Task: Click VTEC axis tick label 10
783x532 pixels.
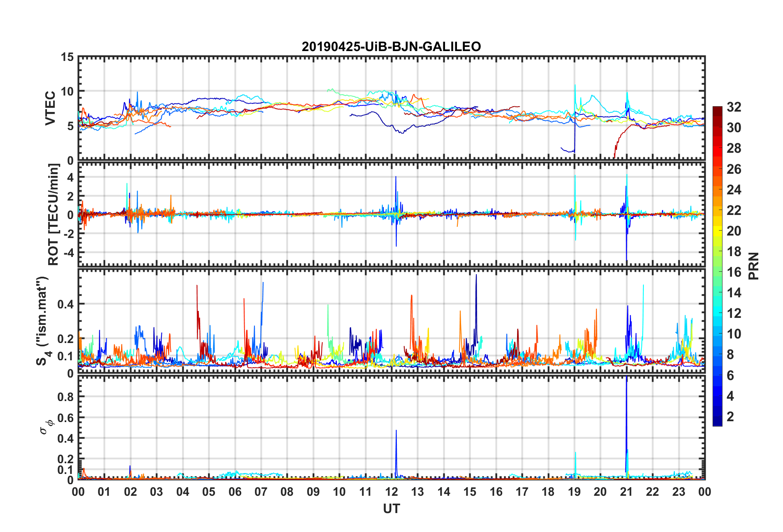Action: [x=67, y=91]
